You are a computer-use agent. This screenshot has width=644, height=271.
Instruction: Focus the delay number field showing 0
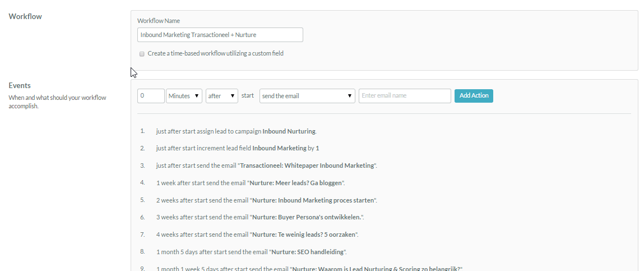[151, 96]
